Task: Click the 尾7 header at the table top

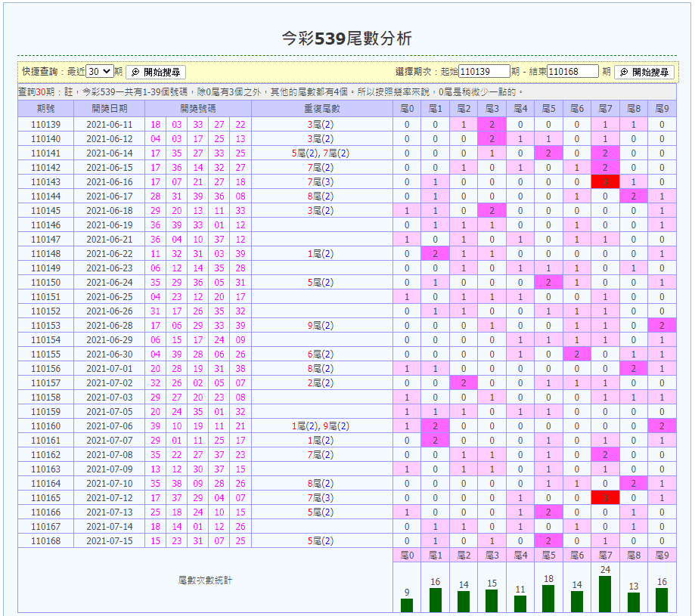Action: click(x=605, y=109)
